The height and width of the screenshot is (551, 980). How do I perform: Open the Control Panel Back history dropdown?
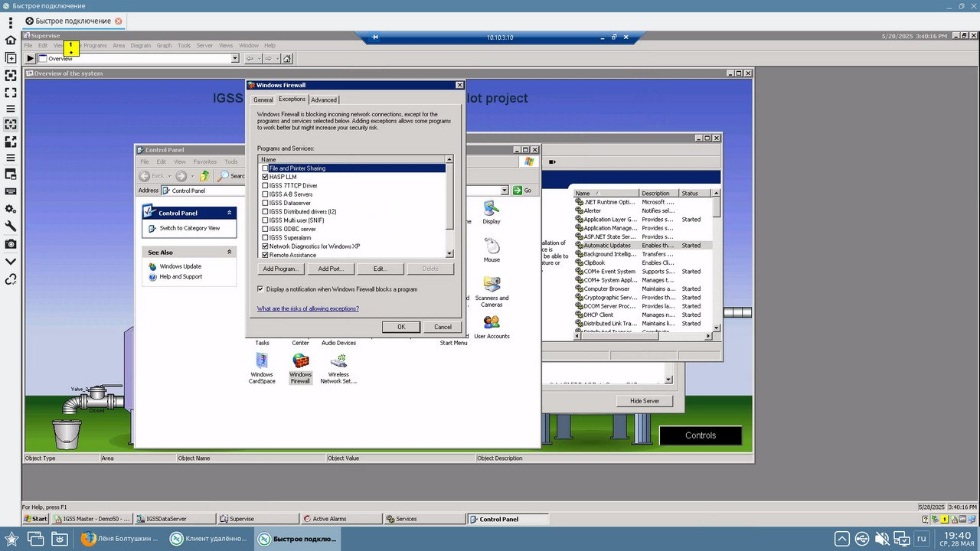170,175
